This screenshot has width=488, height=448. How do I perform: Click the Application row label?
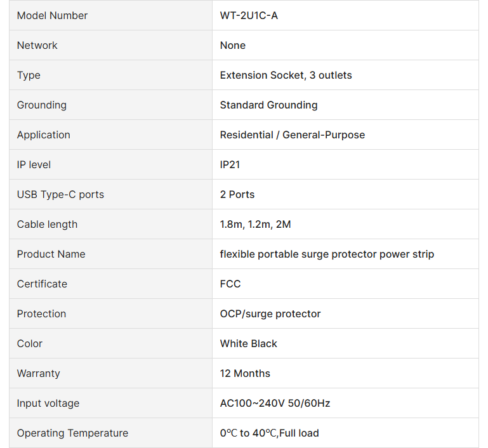44,135
